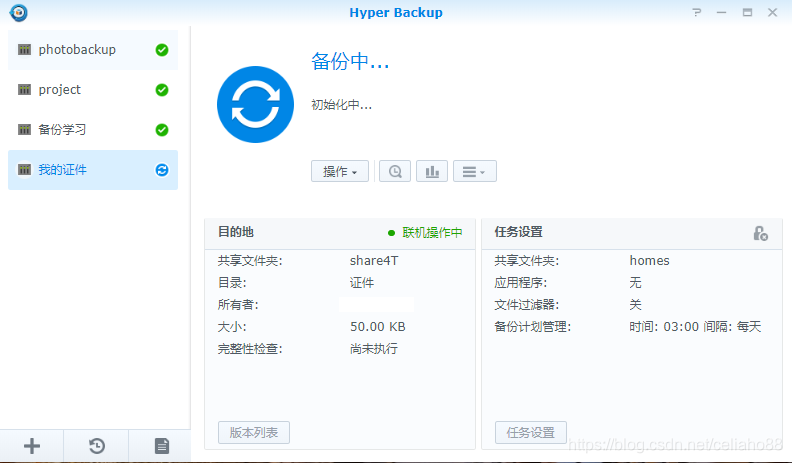Open the 操作 dropdown menu

(x=340, y=171)
